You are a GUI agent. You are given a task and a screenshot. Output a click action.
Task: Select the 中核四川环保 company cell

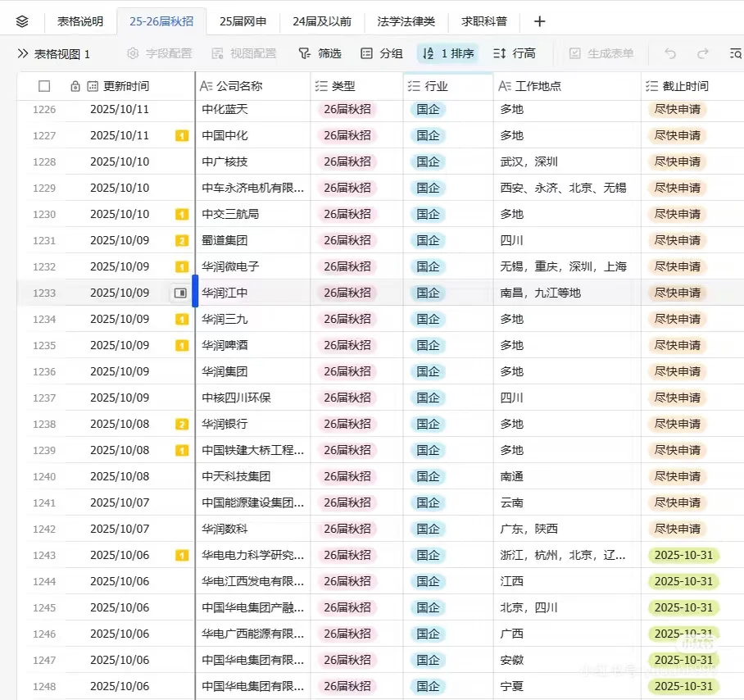point(253,398)
